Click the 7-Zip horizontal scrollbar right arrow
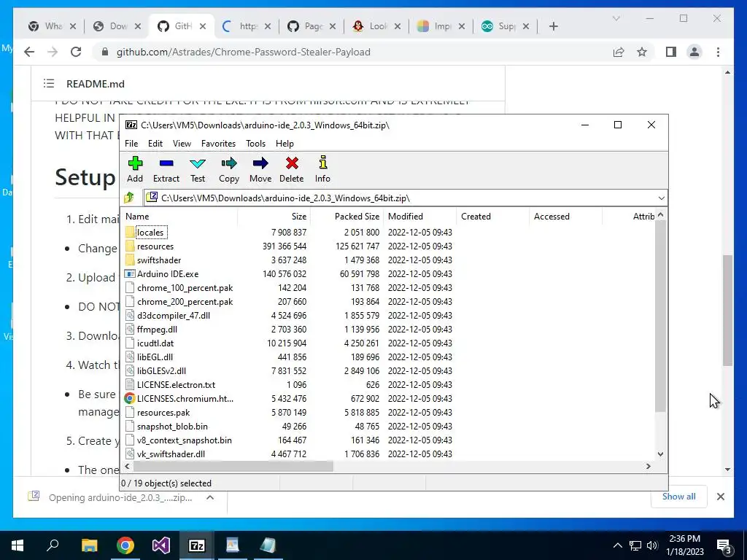The width and height of the screenshot is (747, 560). pyautogui.click(x=649, y=466)
